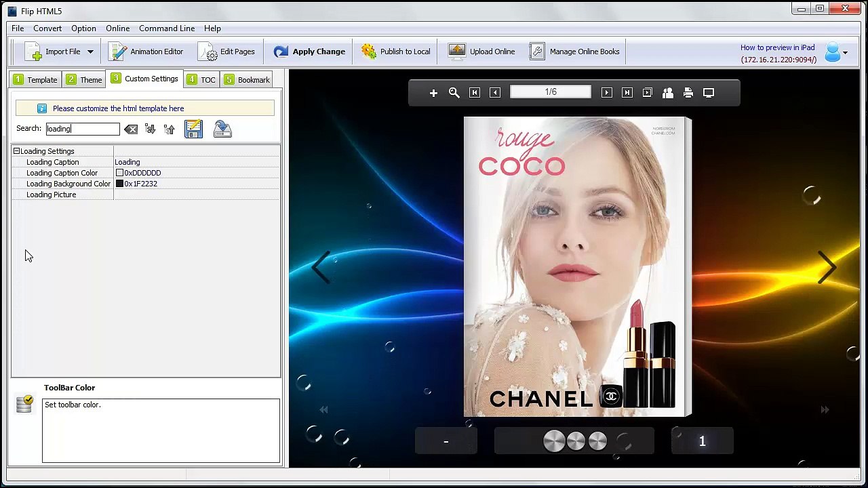Click Apply Change button
The width and height of the screenshot is (868, 488).
click(x=309, y=52)
